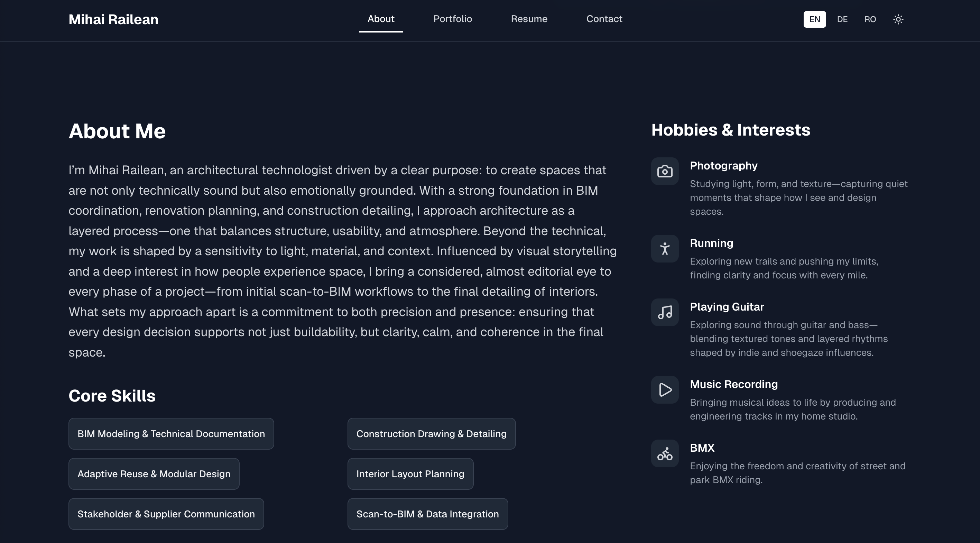This screenshot has width=980, height=543.
Task: Go to the Resume page
Action: (x=529, y=19)
